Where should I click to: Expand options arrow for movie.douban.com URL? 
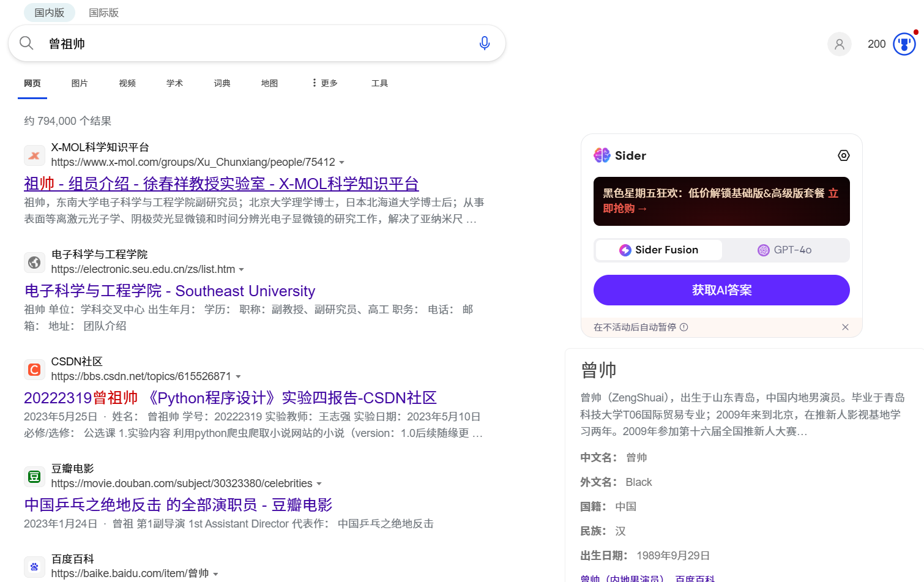pos(319,484)
